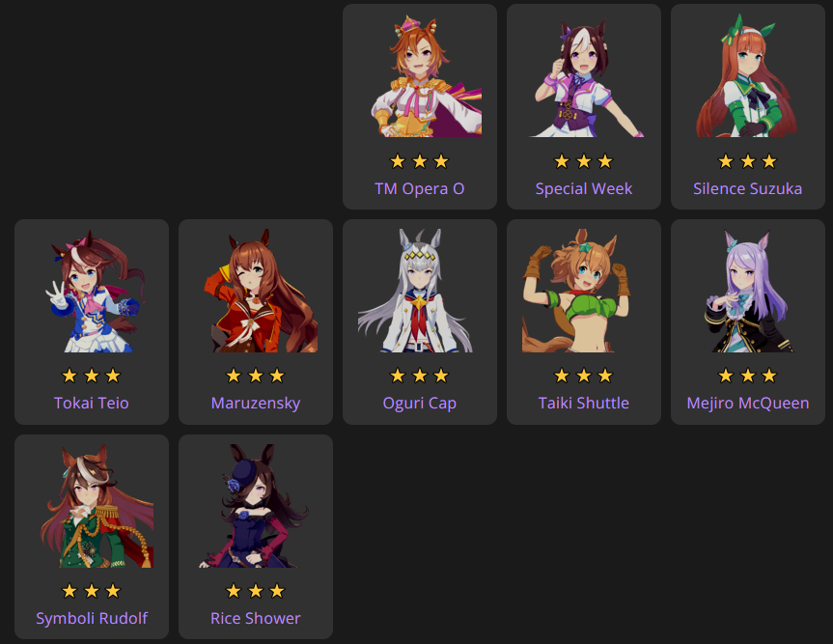This screenshot has height=644, width=833.
Task: Click Symboli Rudolf's character artwork
Action: click(x=92, y=506)
